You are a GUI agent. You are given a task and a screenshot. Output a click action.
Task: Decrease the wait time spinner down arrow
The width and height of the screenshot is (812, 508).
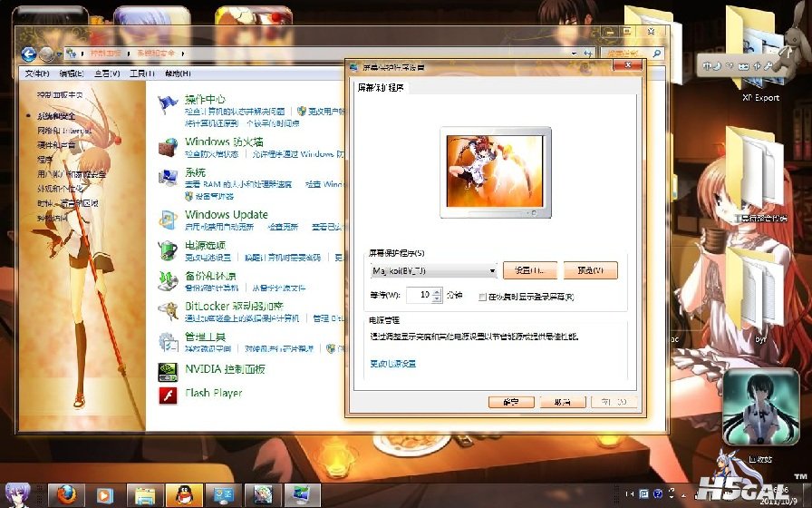click(437, 299)
